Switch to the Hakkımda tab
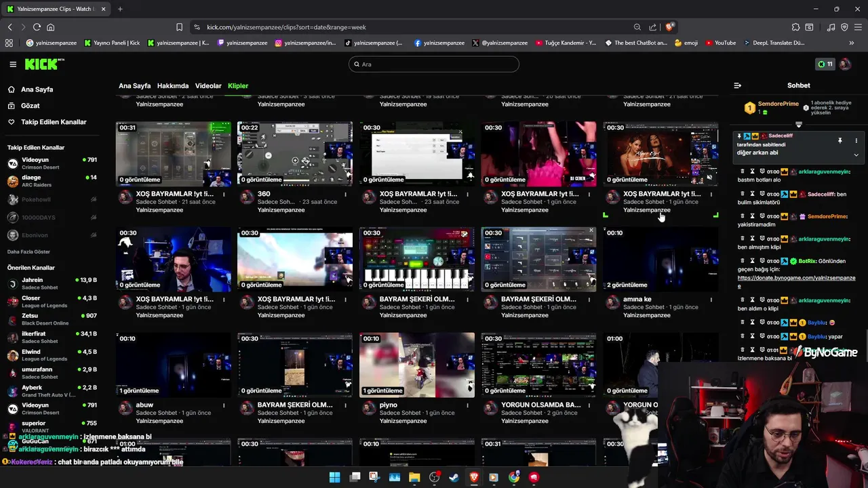 [173, 86]
